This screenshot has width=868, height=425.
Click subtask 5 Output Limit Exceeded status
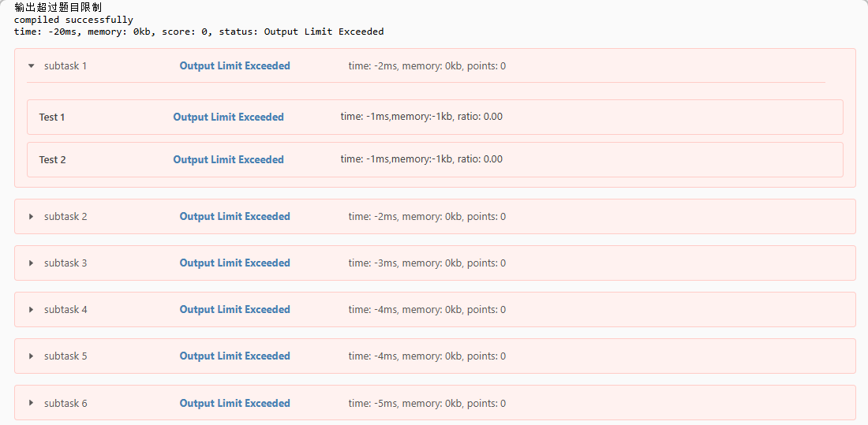tap(234, 356)
